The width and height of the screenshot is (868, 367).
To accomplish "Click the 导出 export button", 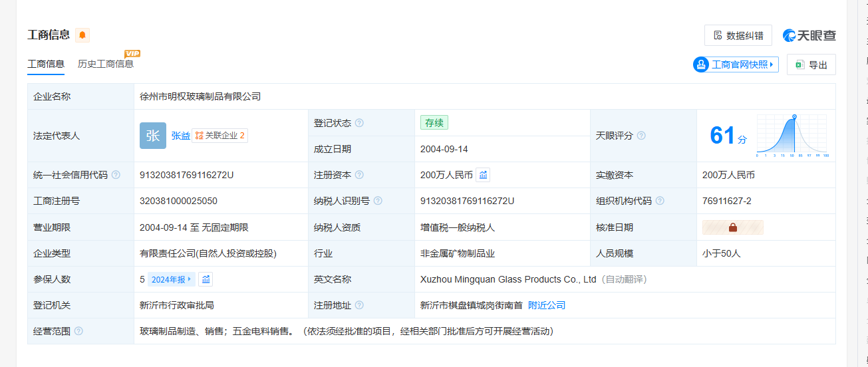I will [811, 64].
